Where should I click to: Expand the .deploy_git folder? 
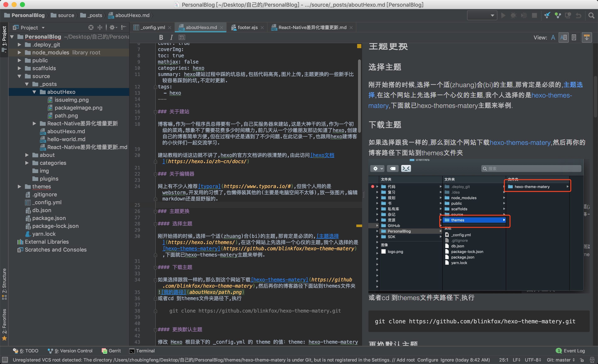[x=20, y=45]
